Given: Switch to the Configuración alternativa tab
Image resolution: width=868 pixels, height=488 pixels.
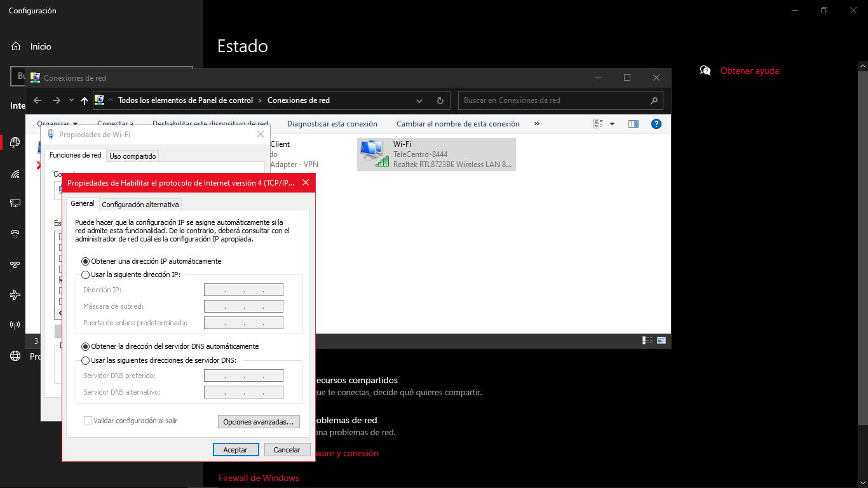Looking at the screenshot, I should (140, 205).
